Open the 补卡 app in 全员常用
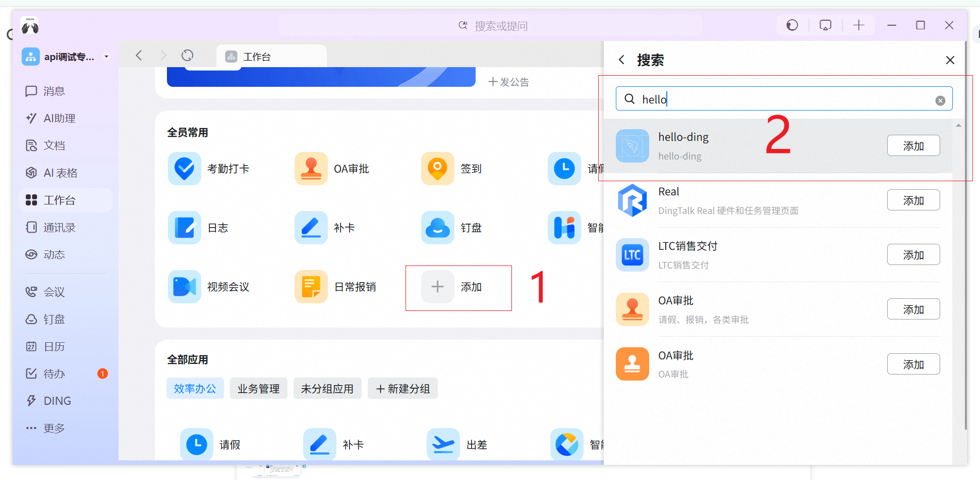The image size is (980, 480). click(311, 228)
